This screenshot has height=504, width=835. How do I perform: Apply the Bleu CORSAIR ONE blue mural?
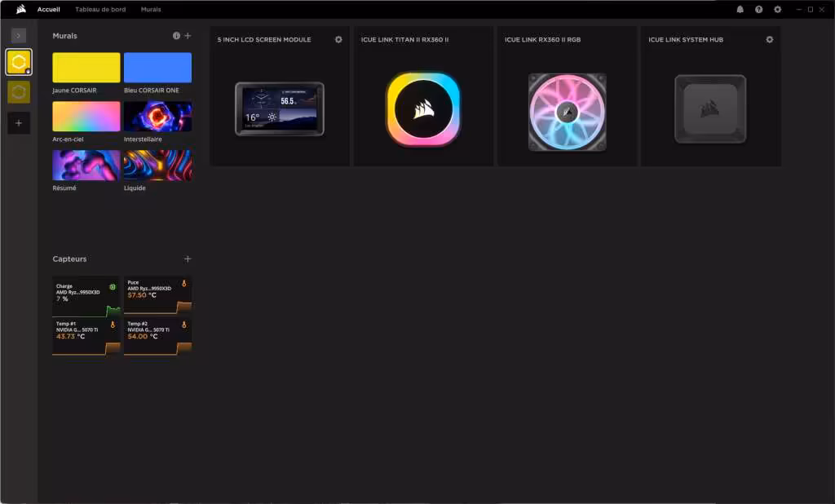[x=157, y=68]
